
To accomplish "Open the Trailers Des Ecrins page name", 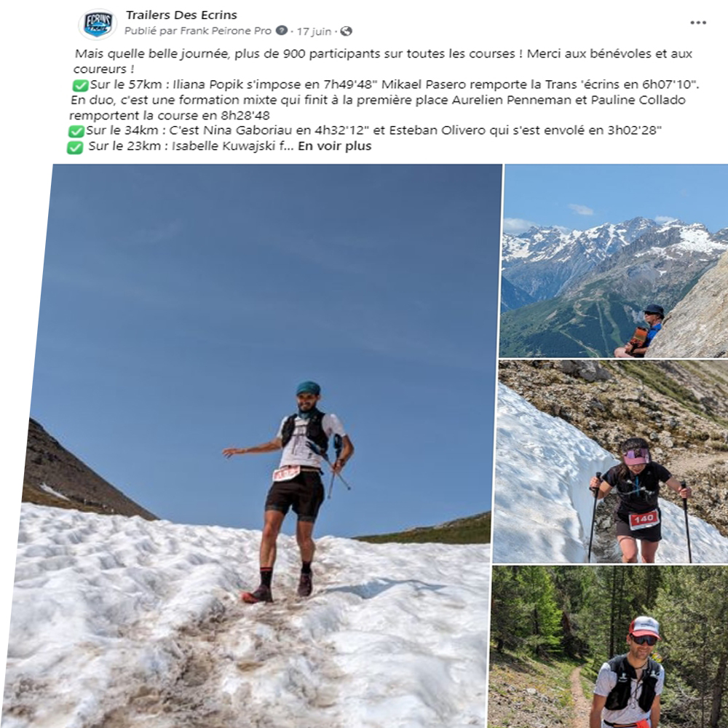I will coord(181,15).
